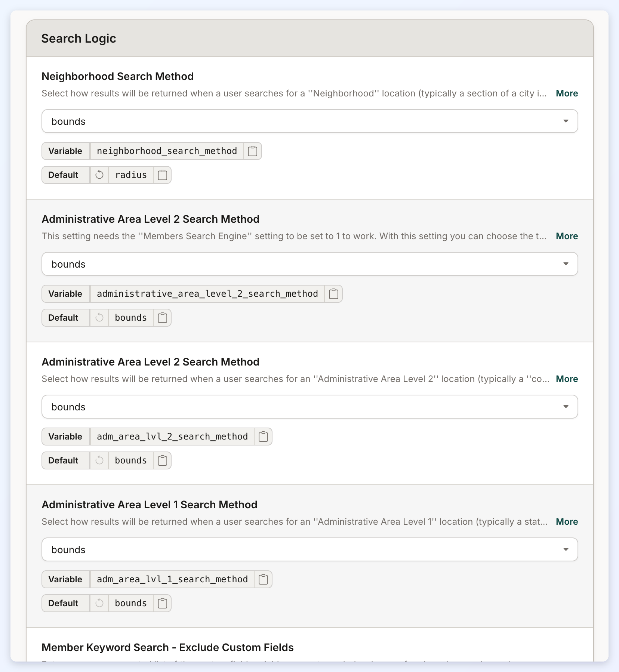Open dropdown above adm_area_lvl_2_search_method variable
Viewport: 619px width, 672px height.
coord(310,407)
